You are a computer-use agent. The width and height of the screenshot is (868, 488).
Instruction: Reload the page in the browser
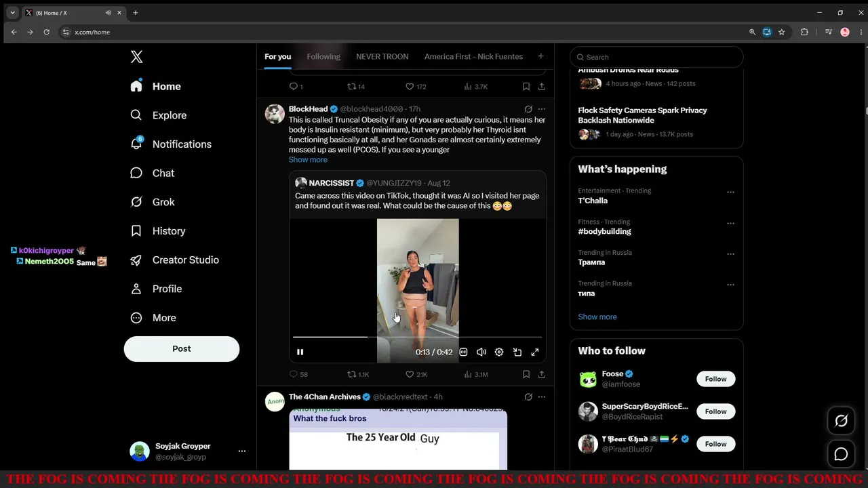pyautogui.click(x=47, y=32)
